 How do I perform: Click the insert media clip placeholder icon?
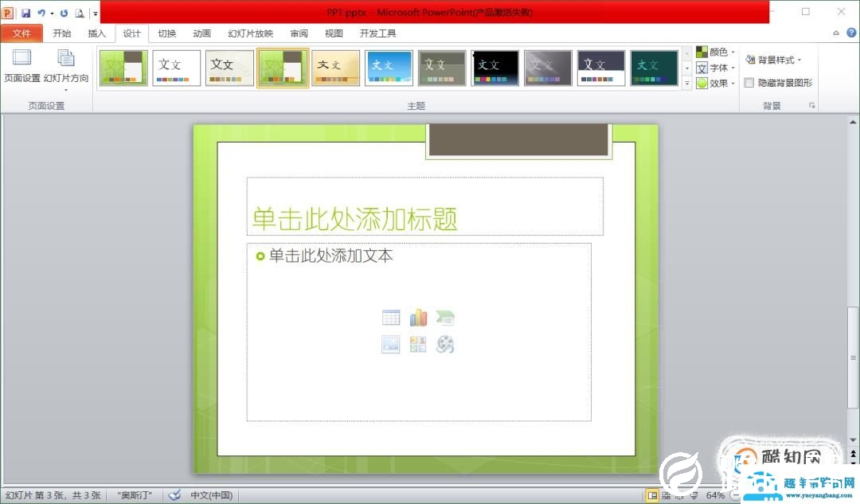pyautogui.click(x=445, y=345)
